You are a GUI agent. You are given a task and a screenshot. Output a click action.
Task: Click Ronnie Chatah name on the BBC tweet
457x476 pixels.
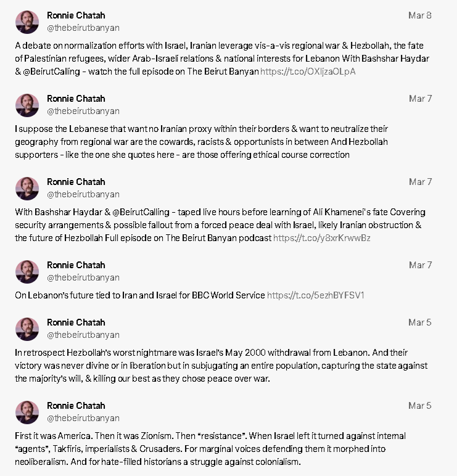pyautogui.click(x=76, y=265)
